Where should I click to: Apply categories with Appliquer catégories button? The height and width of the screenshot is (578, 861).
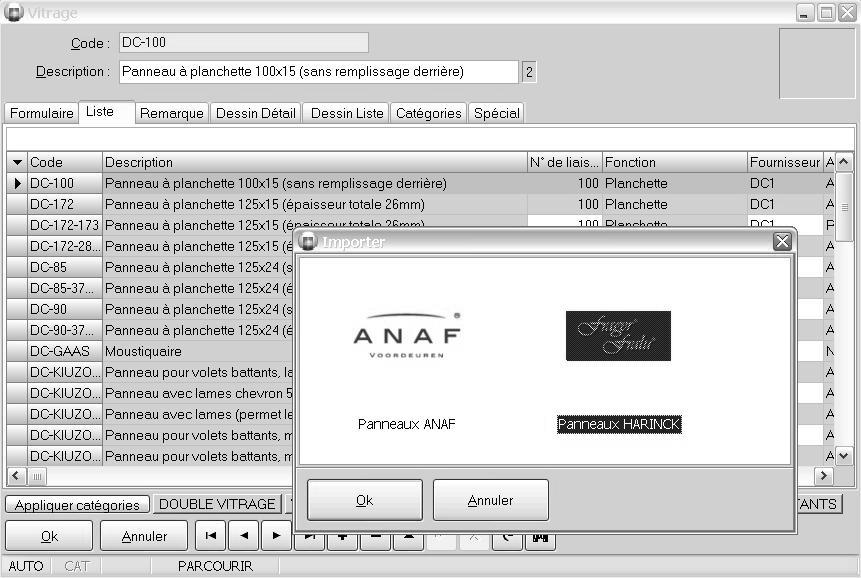click(77, 504)
